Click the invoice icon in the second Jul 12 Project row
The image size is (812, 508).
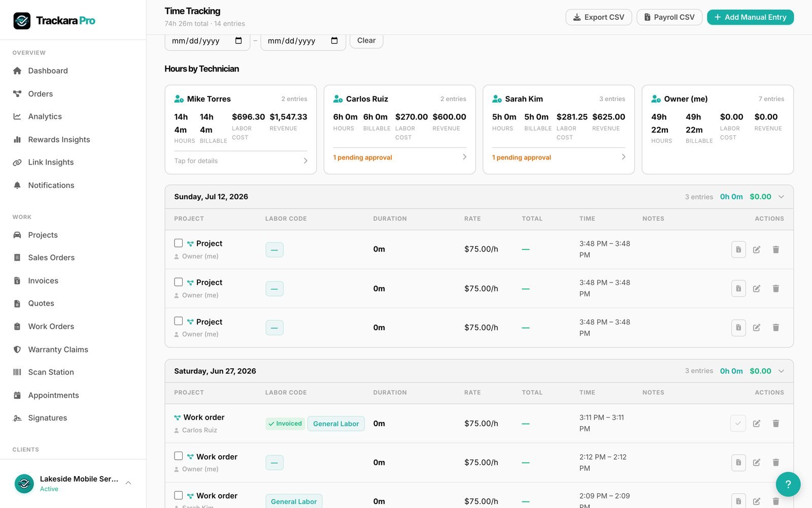738,289
